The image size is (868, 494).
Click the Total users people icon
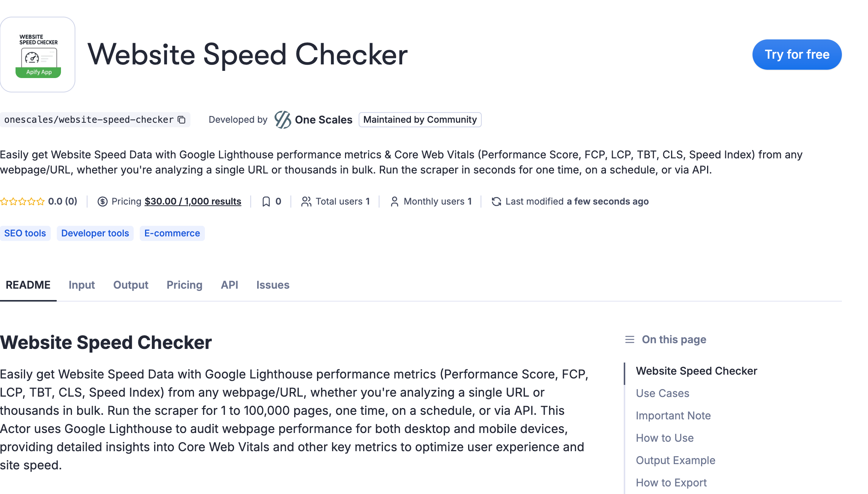click(306, 202)
